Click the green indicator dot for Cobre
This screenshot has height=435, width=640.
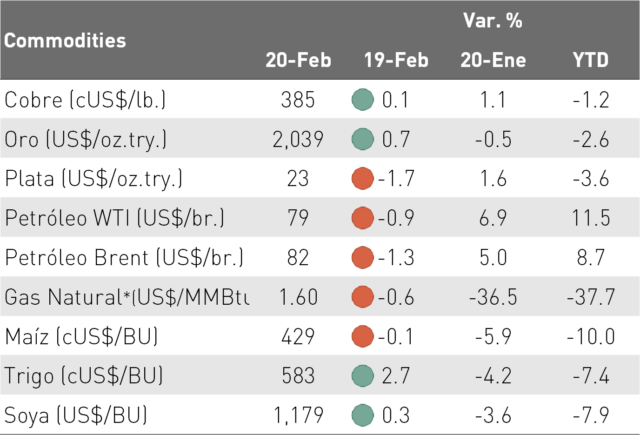pyautogui.click(x=362, y=100)
